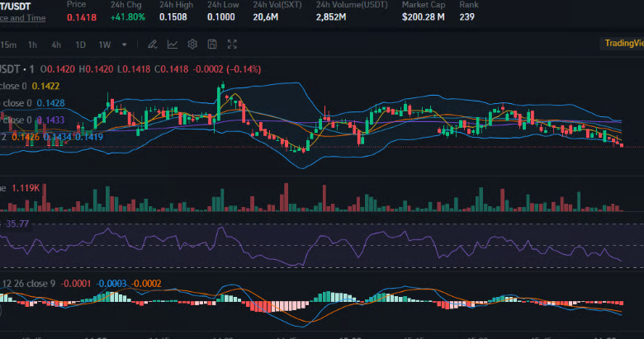Select the 1h timeframe
This screenshot has width=644, height=339.
(32, 45)
